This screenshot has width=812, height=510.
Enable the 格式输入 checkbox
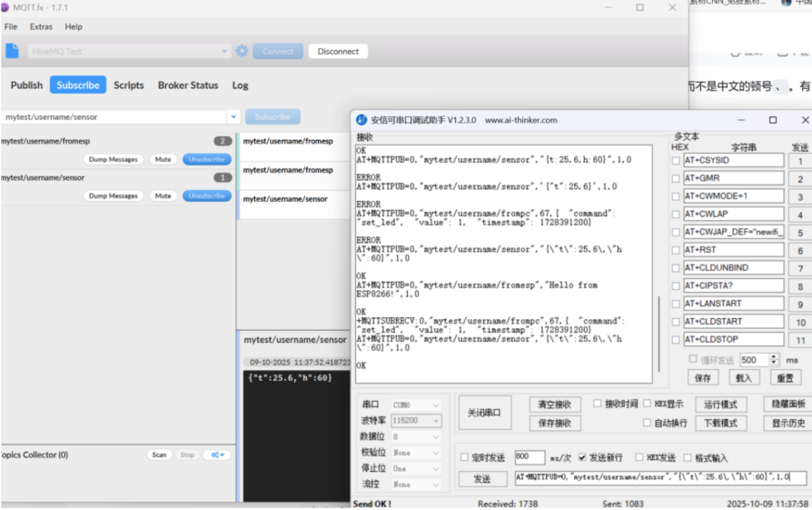point(688,457)
